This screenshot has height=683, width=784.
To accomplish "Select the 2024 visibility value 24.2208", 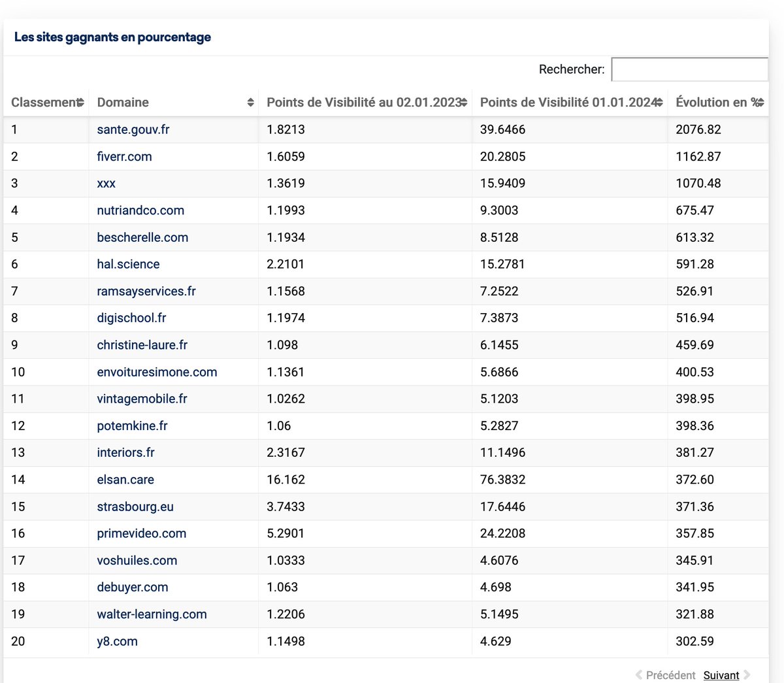I will pyautogui.click(x=502, y=533).
